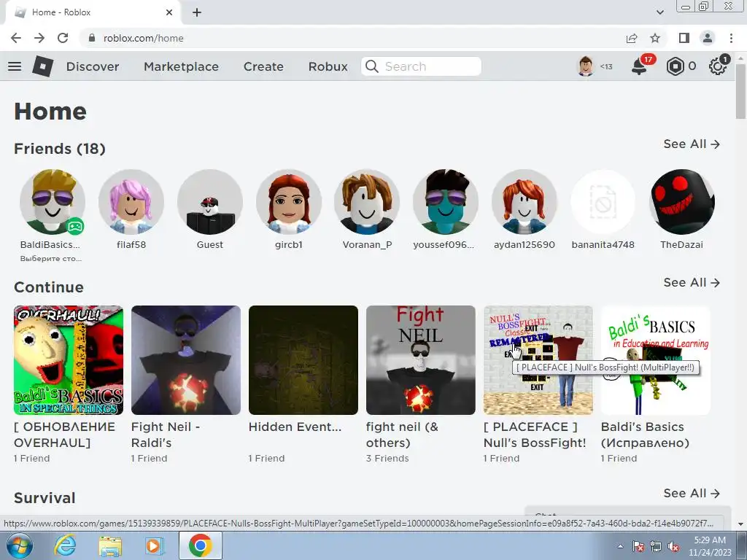Open fight neil (& others) game thumbnail
The image size is (747, 560).
pyautogui.click(x=421, y=360)
